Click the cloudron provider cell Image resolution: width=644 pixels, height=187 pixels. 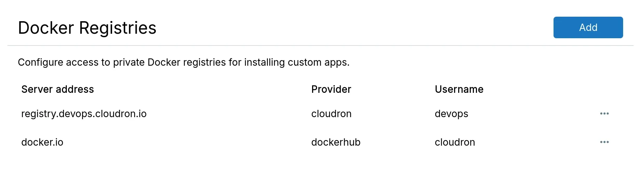pos(331,114)
